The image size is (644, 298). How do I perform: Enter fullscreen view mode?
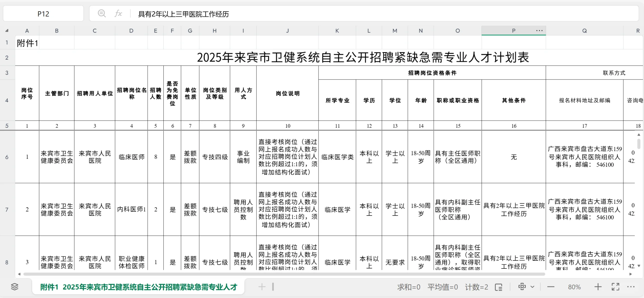click(615, 287)
